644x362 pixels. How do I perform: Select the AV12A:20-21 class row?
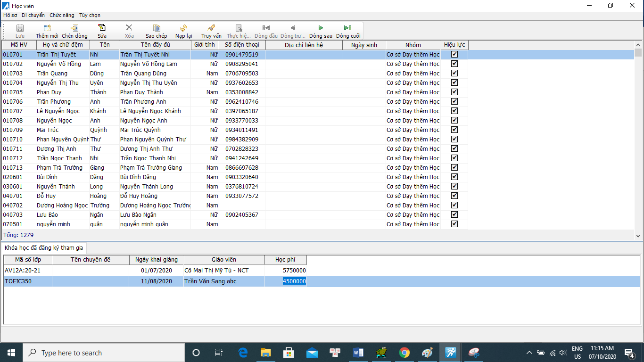tap(322, 271)
